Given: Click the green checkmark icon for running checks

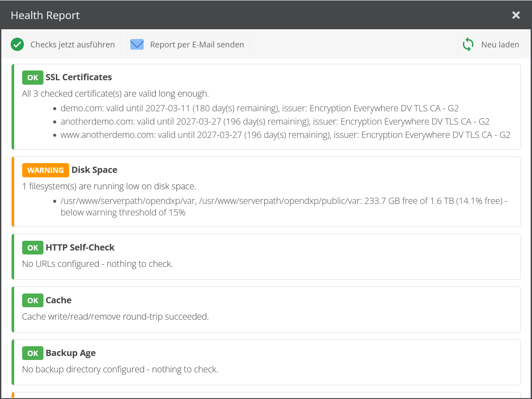Looking at the screenshot, I should click(17, 44).
